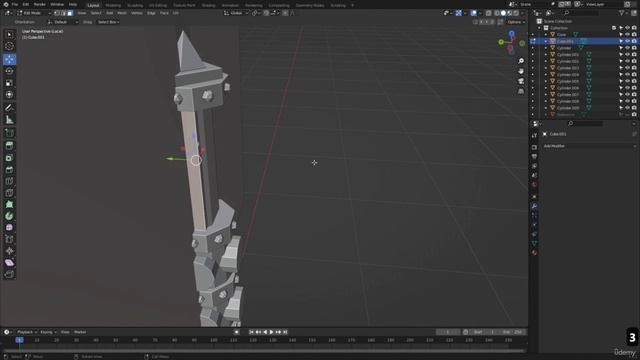
Task: Enable vertex select mode
Action: 57,13
